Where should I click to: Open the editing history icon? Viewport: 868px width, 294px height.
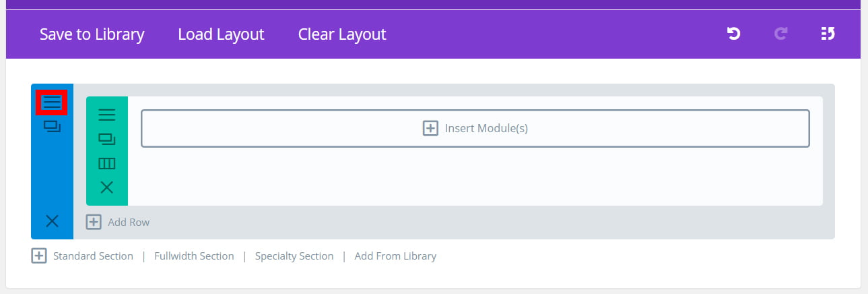point(828,34)
